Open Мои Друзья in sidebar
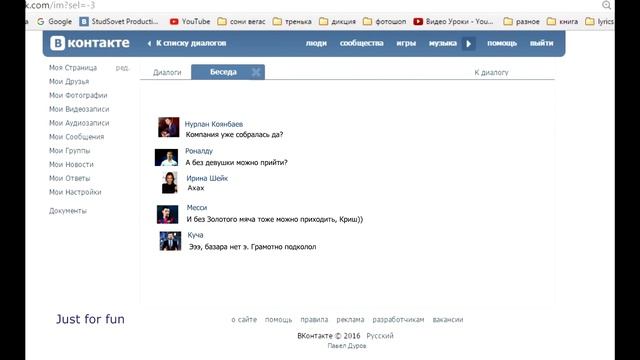Viewport: 640px width, 360px height. pos(69,82)
